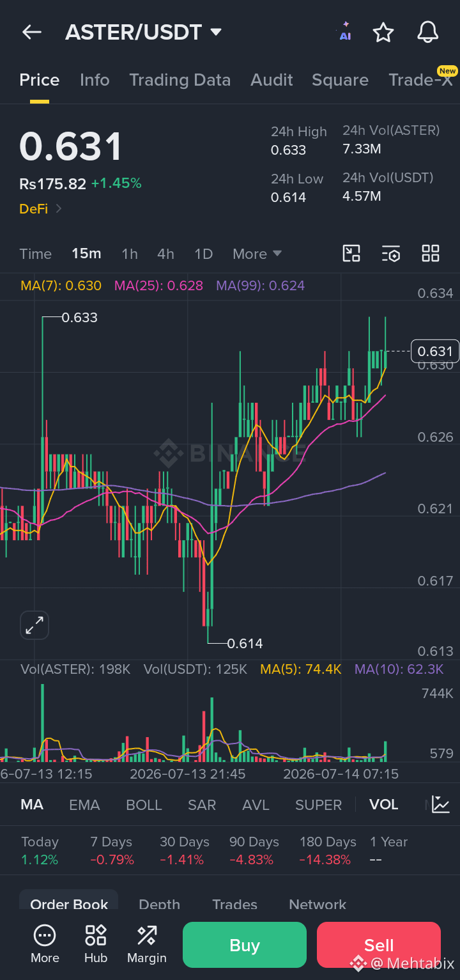
Task: Select the Time chart interval
Action: [35, 254]
